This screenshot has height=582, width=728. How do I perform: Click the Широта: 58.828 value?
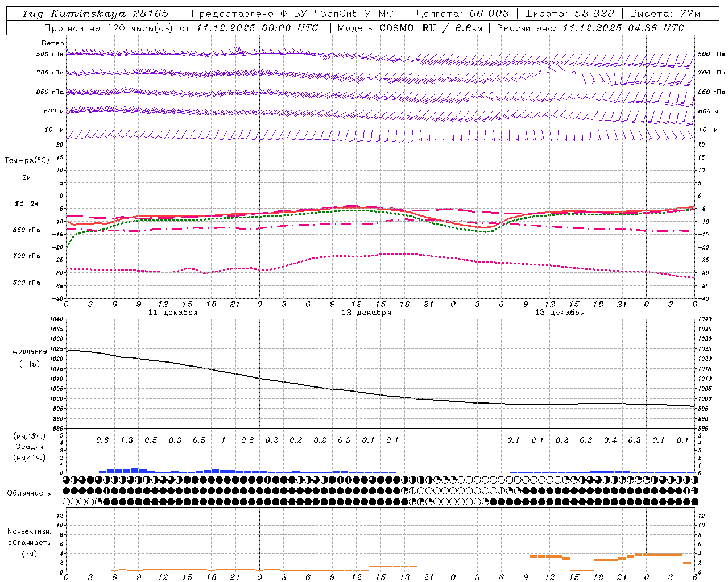pos(569,14)
